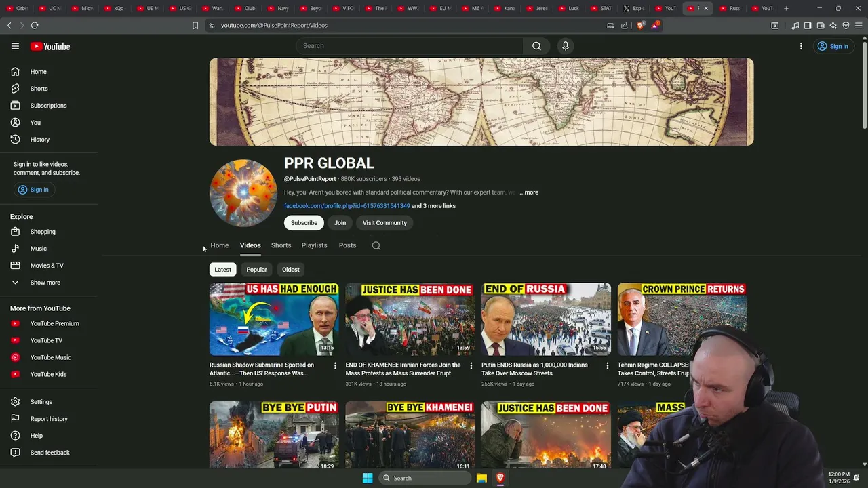
Task: Open Brave Rewards triangle icon
Action: click(655, 25)
